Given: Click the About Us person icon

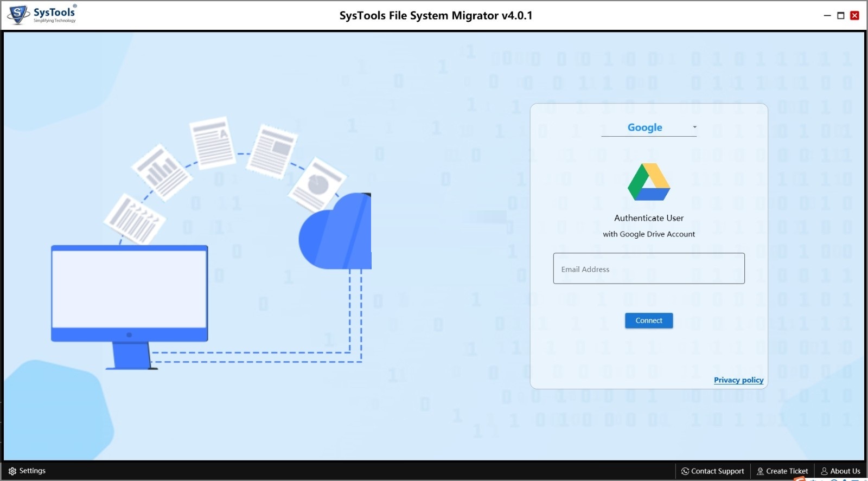Looking at the screenshot, I should [824, 471].
